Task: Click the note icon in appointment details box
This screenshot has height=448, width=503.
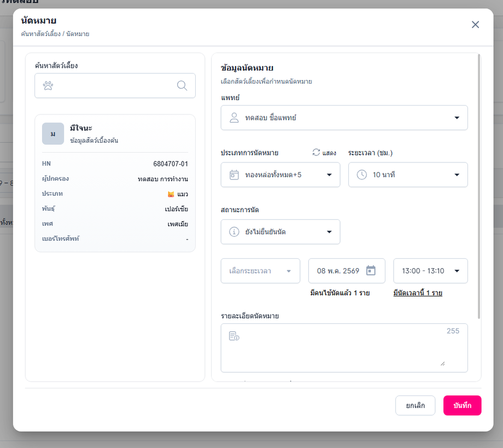Action: [x=234, y=336]
